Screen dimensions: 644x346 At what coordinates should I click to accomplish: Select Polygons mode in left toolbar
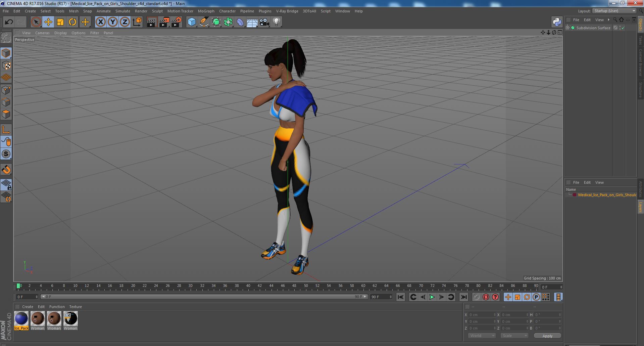coord(6,114)
